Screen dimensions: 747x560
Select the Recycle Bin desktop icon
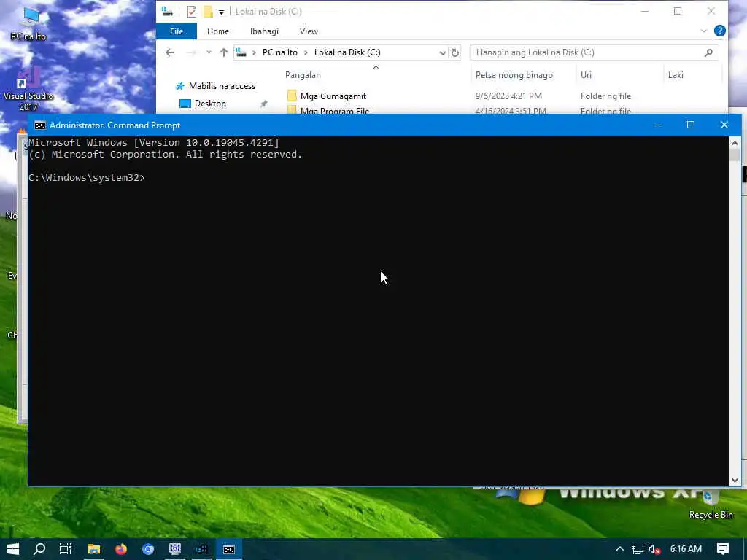(711, 505)
